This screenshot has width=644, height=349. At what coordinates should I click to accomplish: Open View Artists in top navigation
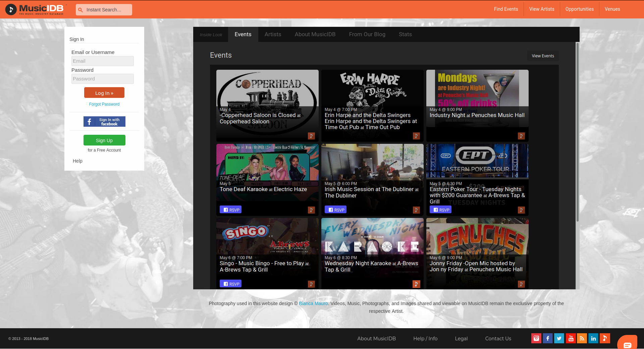tap(542, 9)
